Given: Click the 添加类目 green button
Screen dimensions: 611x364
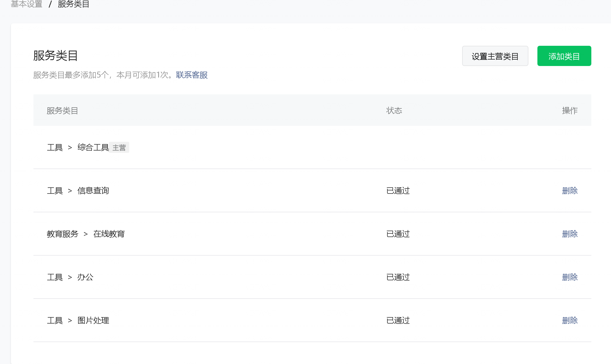Looking at the screenshot, I should click(564, 56).
